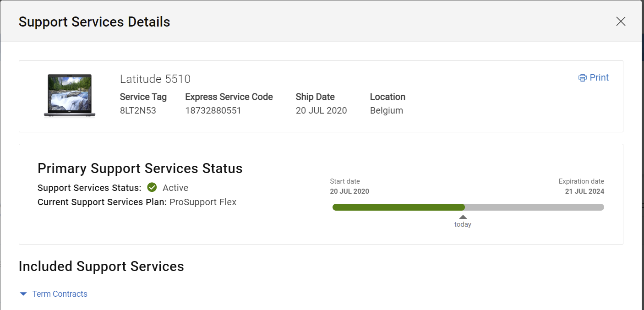The image size is (644, 310).
Task: Click the green portion of the support timeline
Action: click(398, 207)
